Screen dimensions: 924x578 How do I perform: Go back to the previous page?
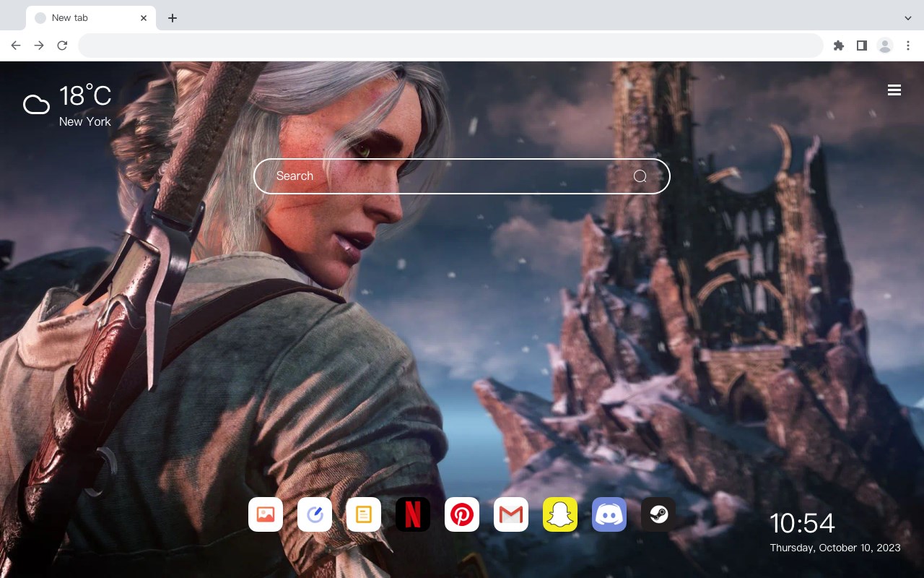16,46
